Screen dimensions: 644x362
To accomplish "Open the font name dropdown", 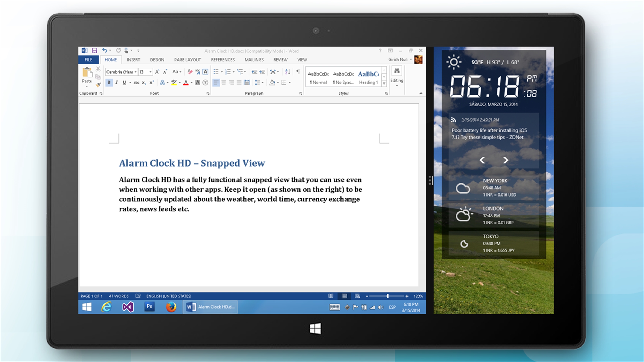I will [135, 72].
